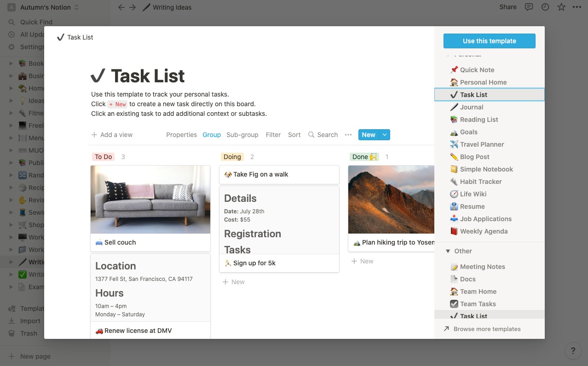Screen dimensions: 588x366
Task: Open Filter options
Action: [x=273, y=135]
